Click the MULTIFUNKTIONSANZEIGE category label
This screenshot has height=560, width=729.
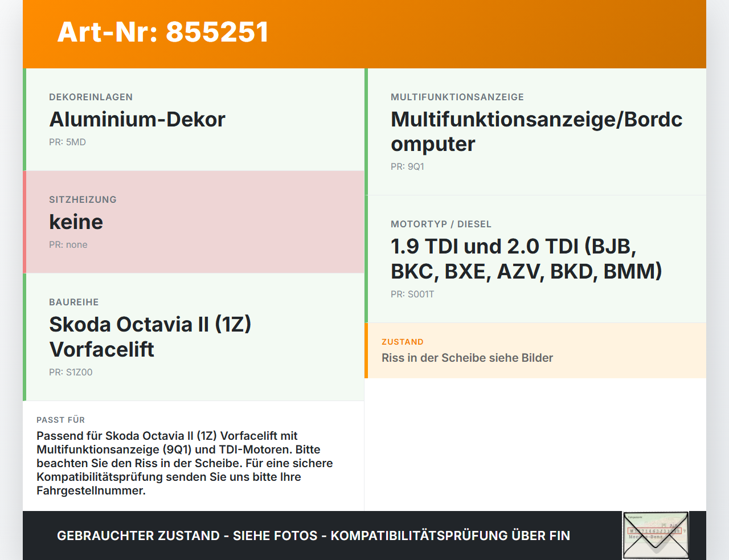click(457, 97)
